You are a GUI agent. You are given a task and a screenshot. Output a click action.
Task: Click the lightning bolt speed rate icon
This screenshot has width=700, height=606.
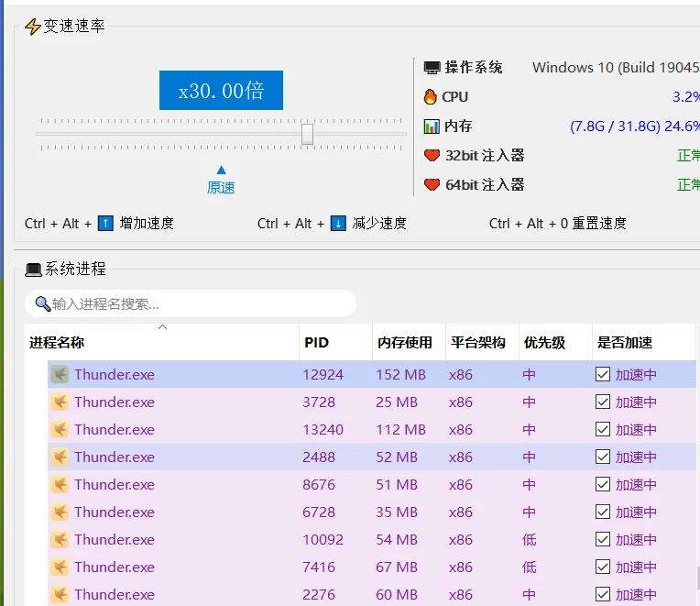point(32,27)
